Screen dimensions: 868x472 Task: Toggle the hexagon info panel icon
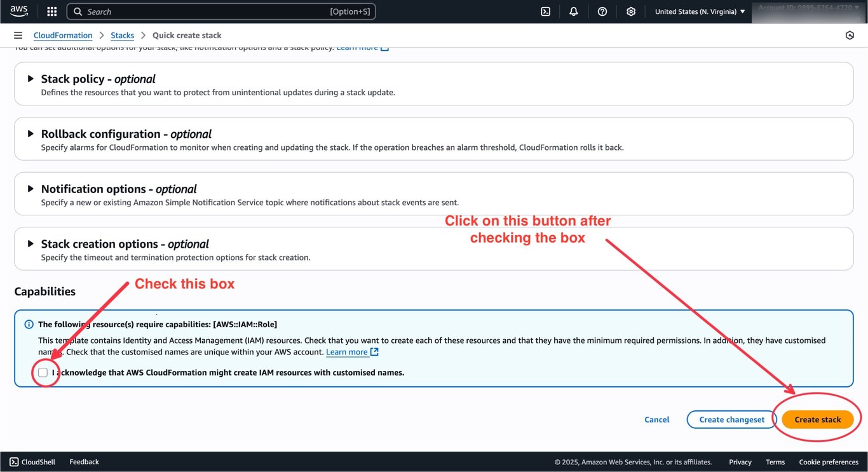[850, 36]
